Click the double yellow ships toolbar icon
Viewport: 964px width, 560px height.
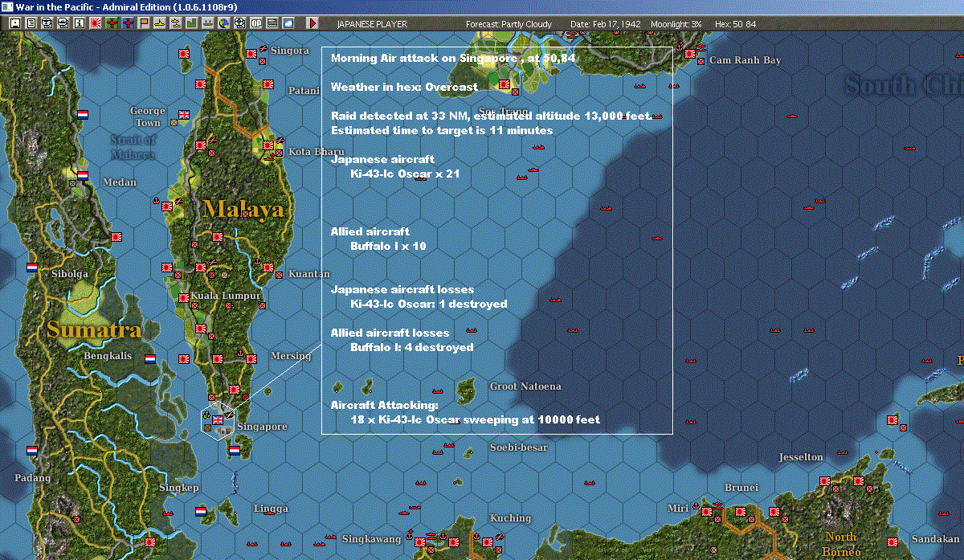pyautogui.click(x=175, y=24)
